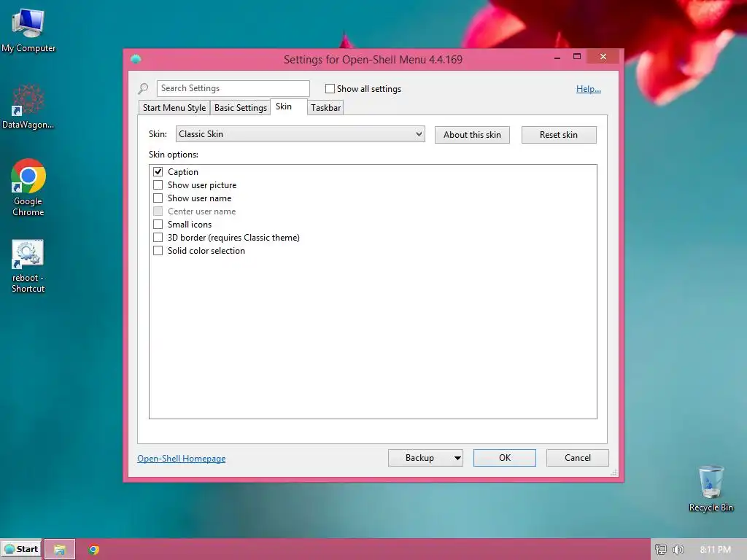
Task: Open the Help link
Action: 589,88
